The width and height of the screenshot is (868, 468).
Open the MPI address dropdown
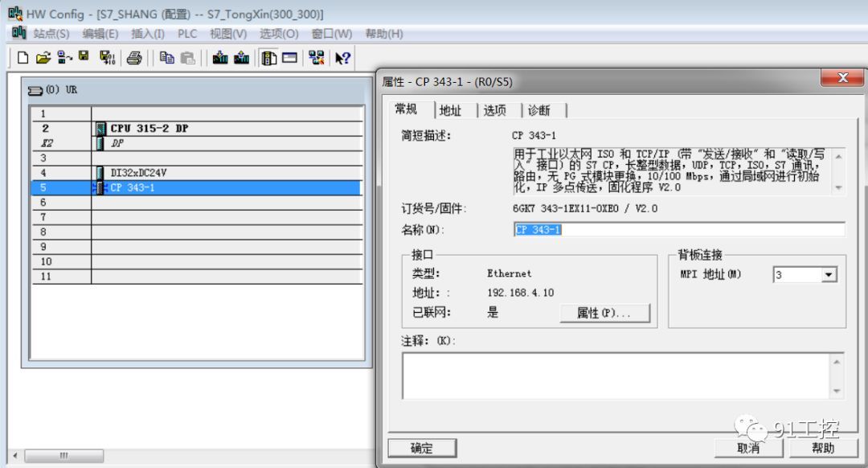(829, 275)
